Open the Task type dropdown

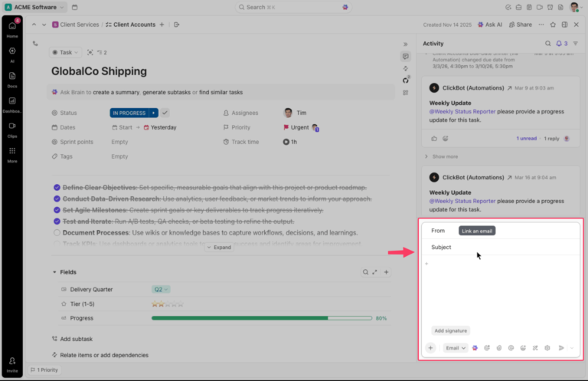pos(65,53)
